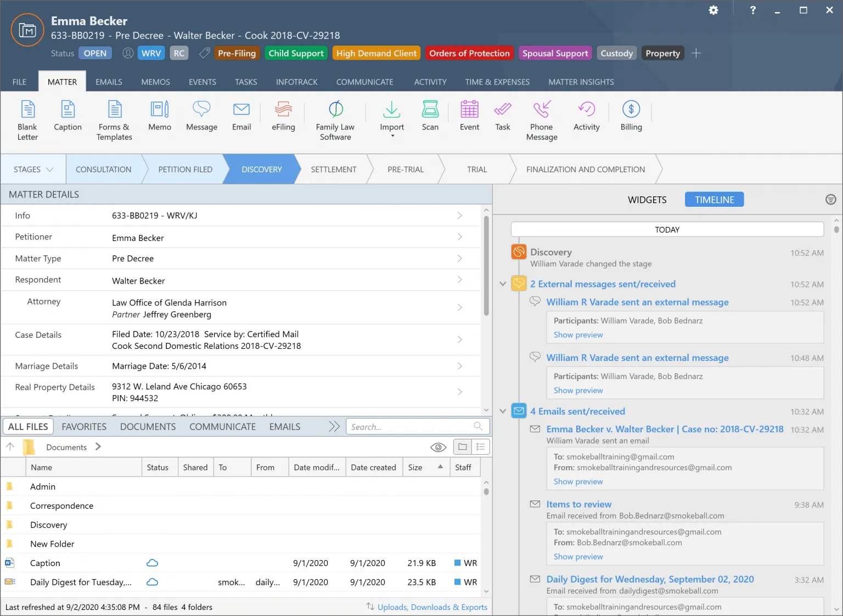Create a new Task

(x=503, y=116)
